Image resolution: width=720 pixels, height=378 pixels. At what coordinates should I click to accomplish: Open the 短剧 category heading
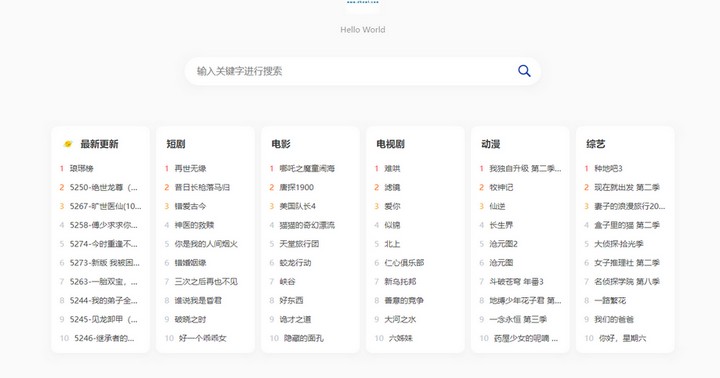coord(175,144)
